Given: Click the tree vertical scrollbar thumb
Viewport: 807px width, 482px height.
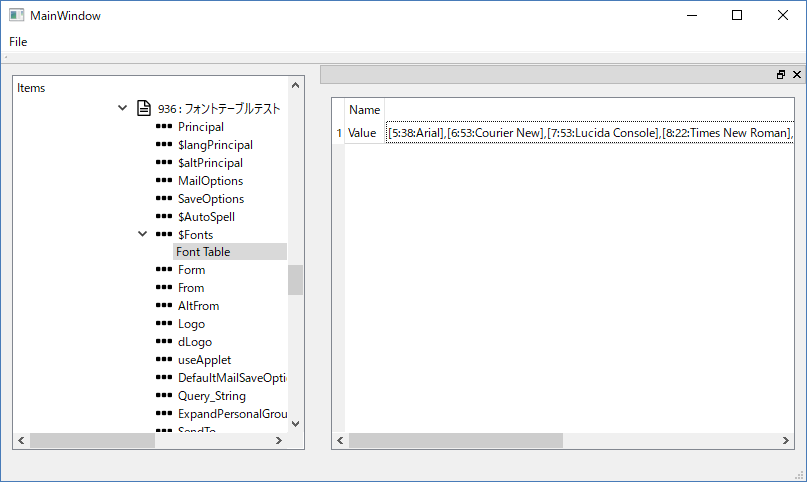Looking at the screenshot, I should (295, 280).
